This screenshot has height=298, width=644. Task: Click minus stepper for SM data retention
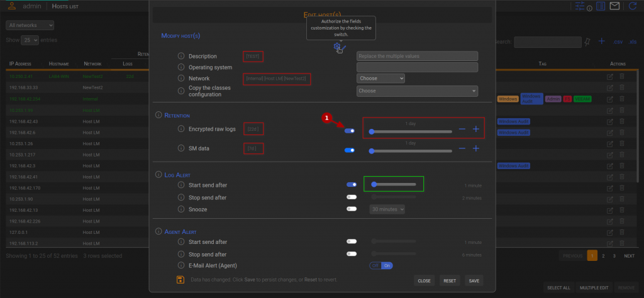pyautogui.click(x=462, y=148)
